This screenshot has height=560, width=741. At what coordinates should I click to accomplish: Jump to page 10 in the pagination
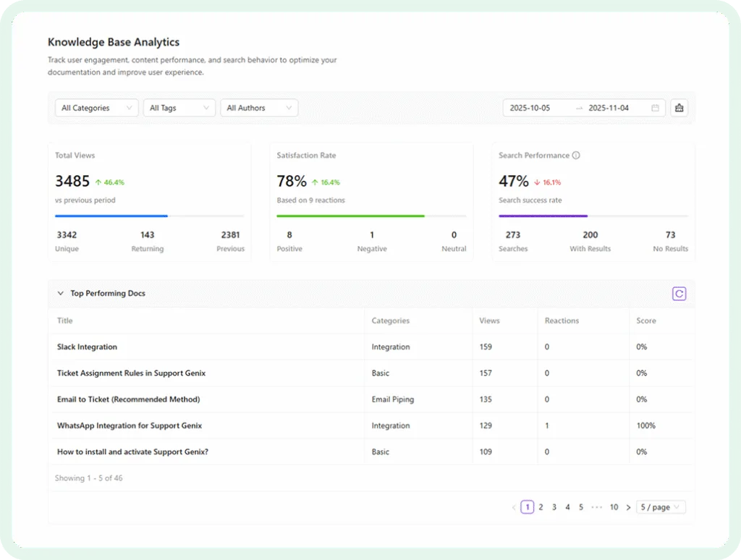[x=614, y=507]
